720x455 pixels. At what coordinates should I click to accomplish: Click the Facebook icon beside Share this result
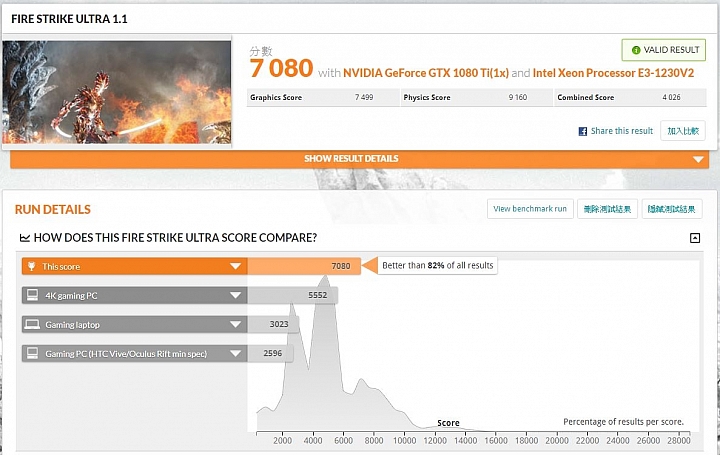(582, 131)
